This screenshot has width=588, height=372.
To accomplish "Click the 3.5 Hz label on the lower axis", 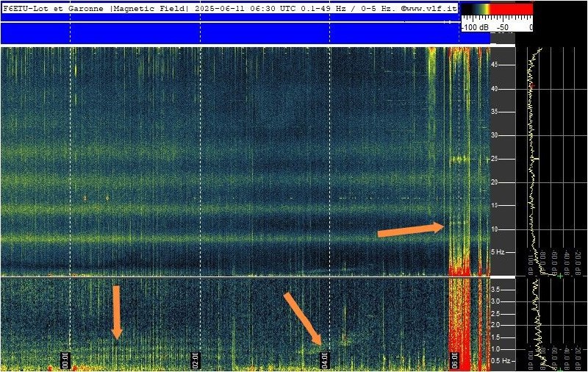I will point(495,290).
